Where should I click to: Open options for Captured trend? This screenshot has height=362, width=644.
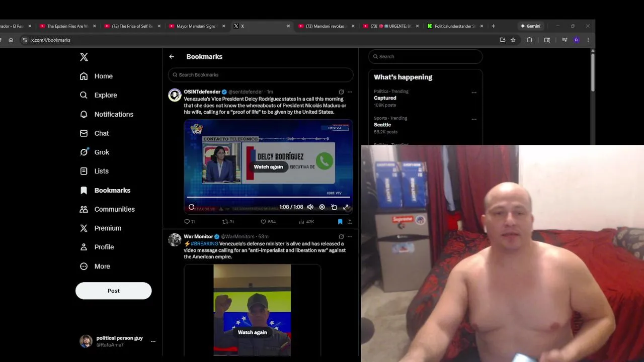pos(473,93)
